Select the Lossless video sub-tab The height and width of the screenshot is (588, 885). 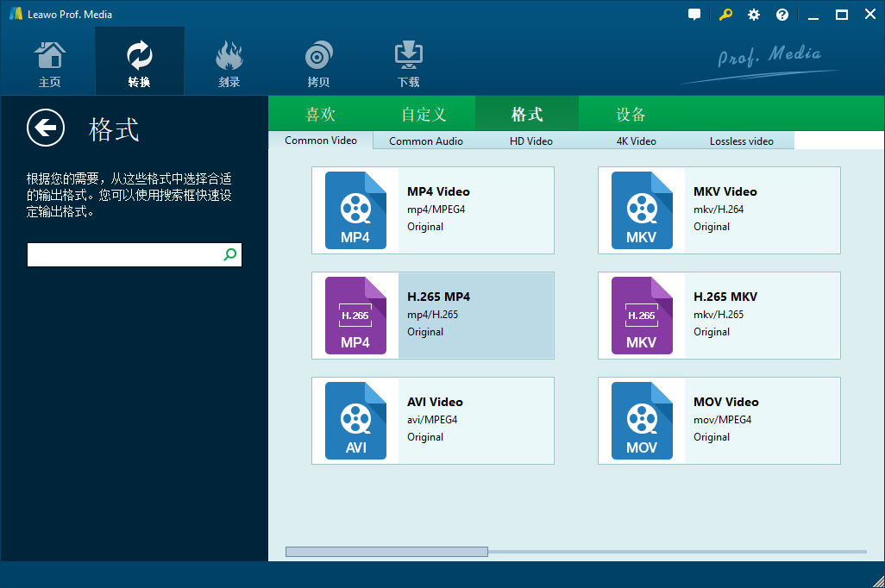[x=742, y=141]
